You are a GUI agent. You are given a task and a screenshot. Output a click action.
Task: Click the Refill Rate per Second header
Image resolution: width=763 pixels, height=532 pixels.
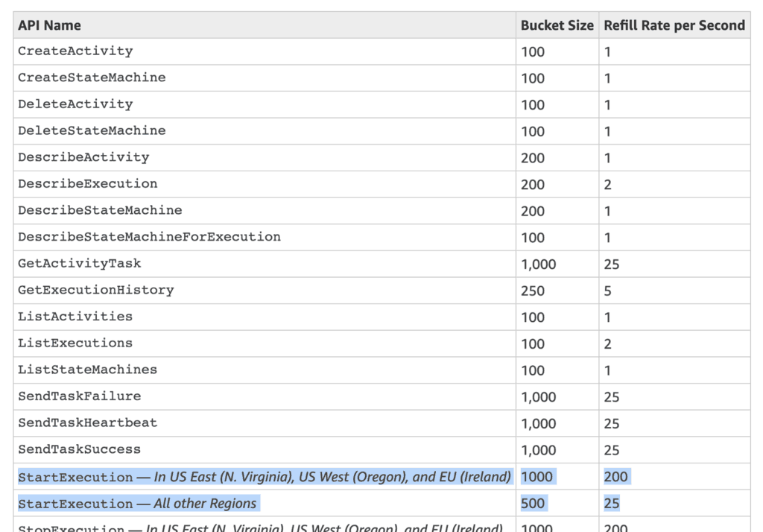tap(674, 25)
